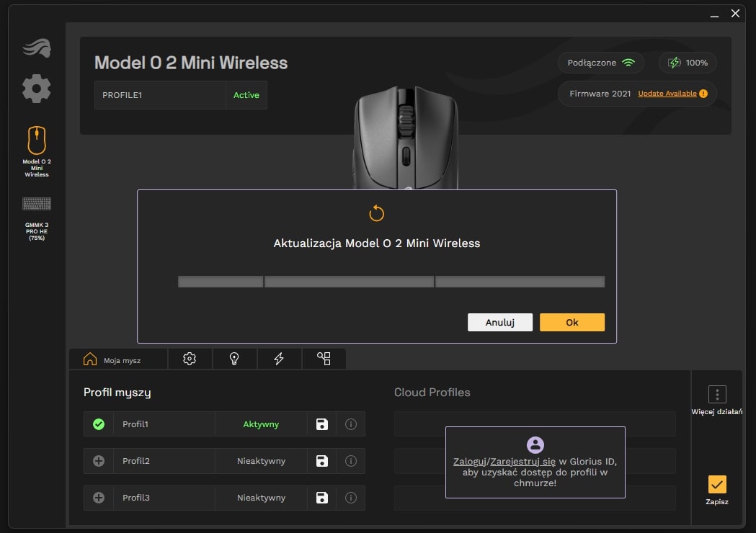Show info for Profil1

[x=351, y=424]
